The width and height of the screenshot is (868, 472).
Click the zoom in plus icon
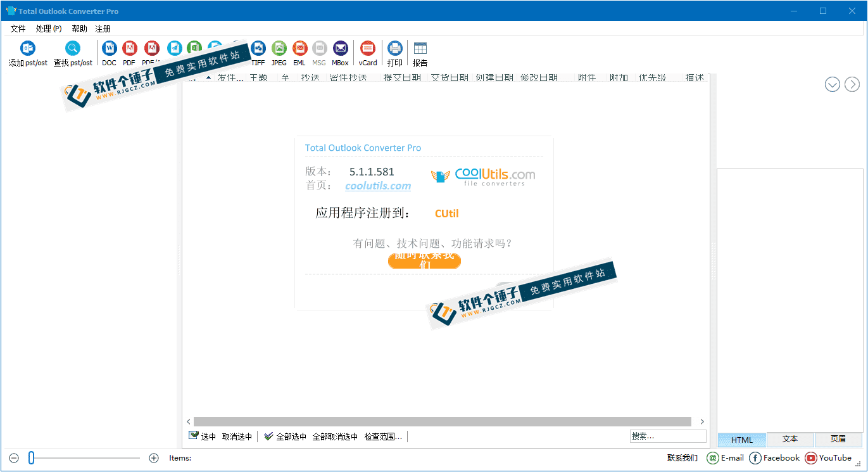click(154, 458)
